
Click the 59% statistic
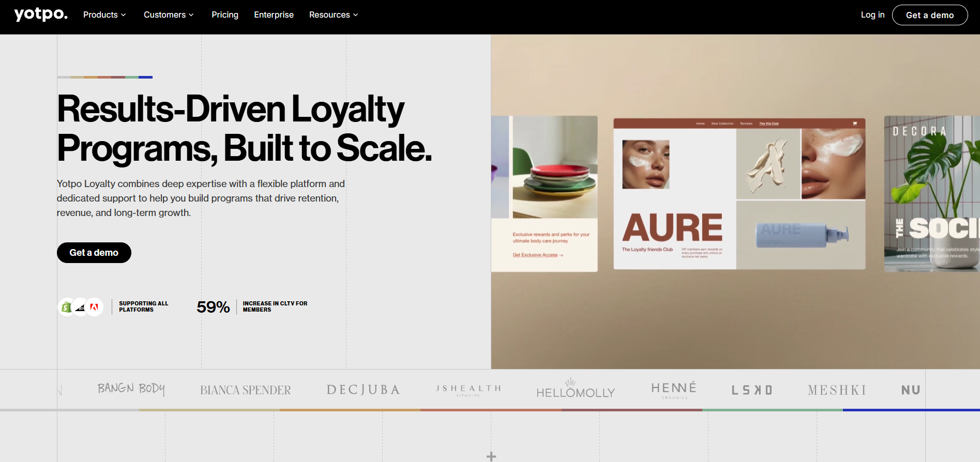(x=213, y=307)
